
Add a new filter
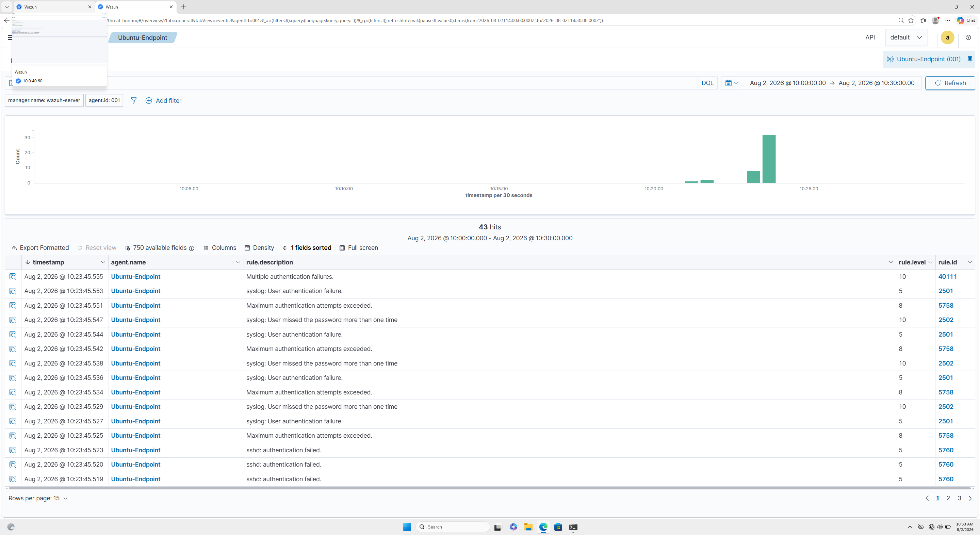(x=164, y=100)
